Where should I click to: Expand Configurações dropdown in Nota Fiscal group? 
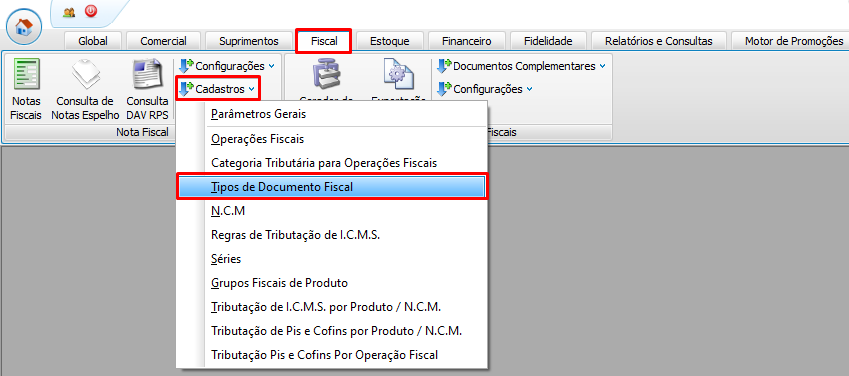pyautogui.click(x=227, y=67)
